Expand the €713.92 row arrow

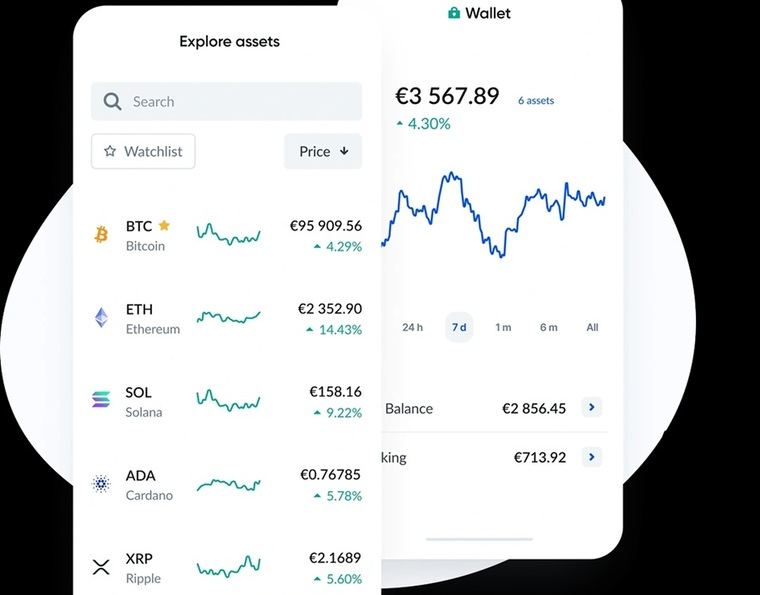592,457
